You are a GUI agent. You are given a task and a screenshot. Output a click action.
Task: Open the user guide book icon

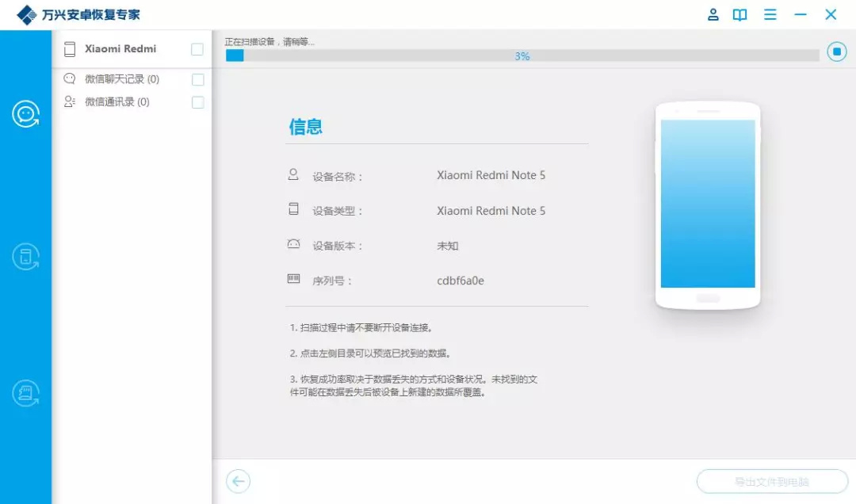[x=739, y=14]
